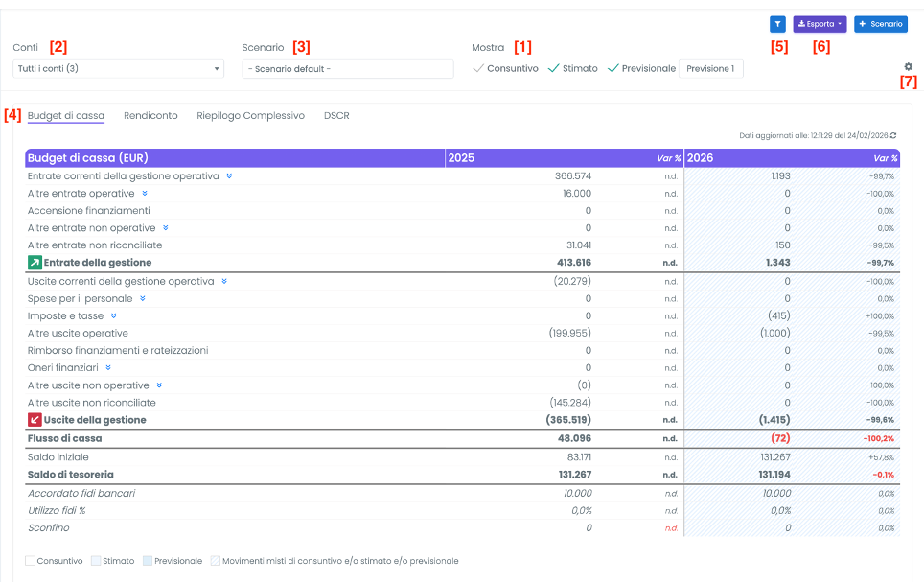
Task: Expand Oneri finanziari double-chevron icon
Action: click(x=107, y=367)
